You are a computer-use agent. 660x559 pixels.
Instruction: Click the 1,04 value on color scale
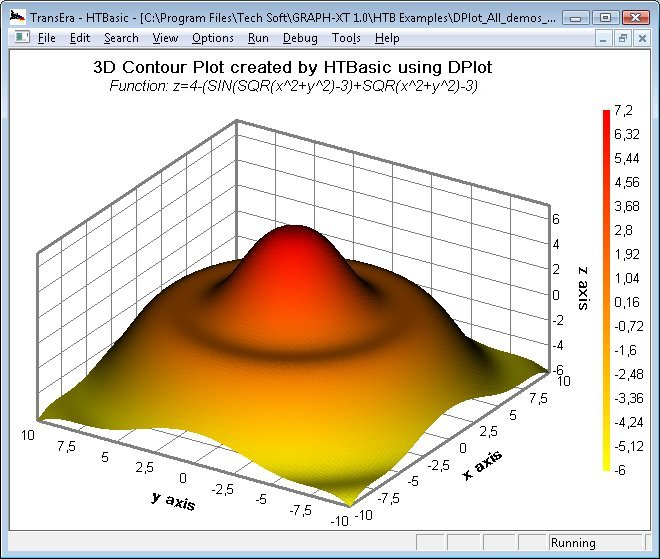coord(626,278)
